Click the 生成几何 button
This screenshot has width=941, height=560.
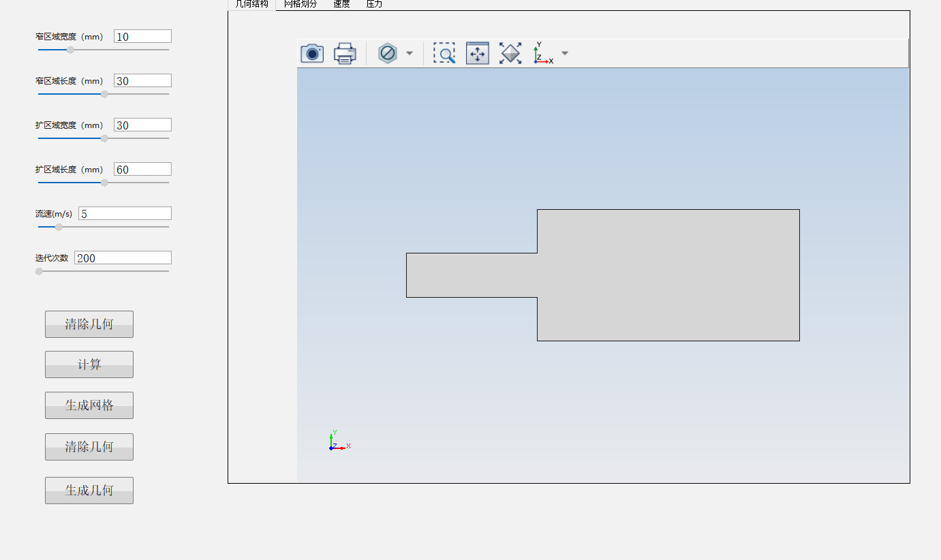pos(89,491)
